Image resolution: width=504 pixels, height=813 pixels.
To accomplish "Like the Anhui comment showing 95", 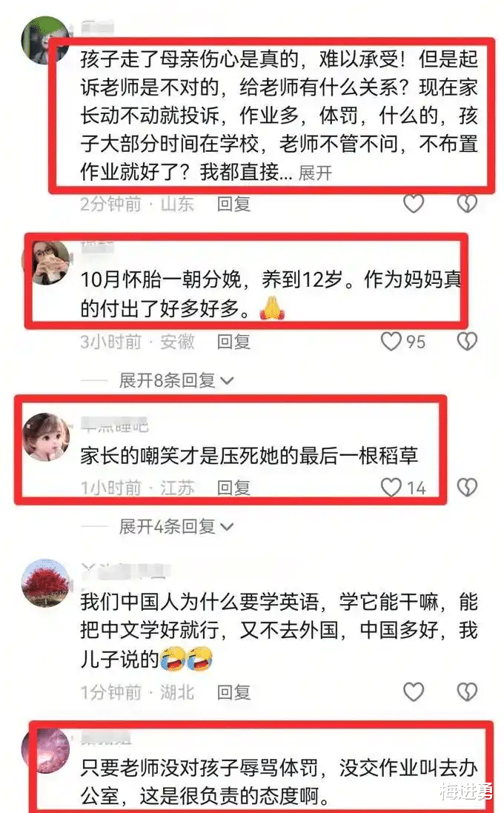I will click(x=391, y=341).
